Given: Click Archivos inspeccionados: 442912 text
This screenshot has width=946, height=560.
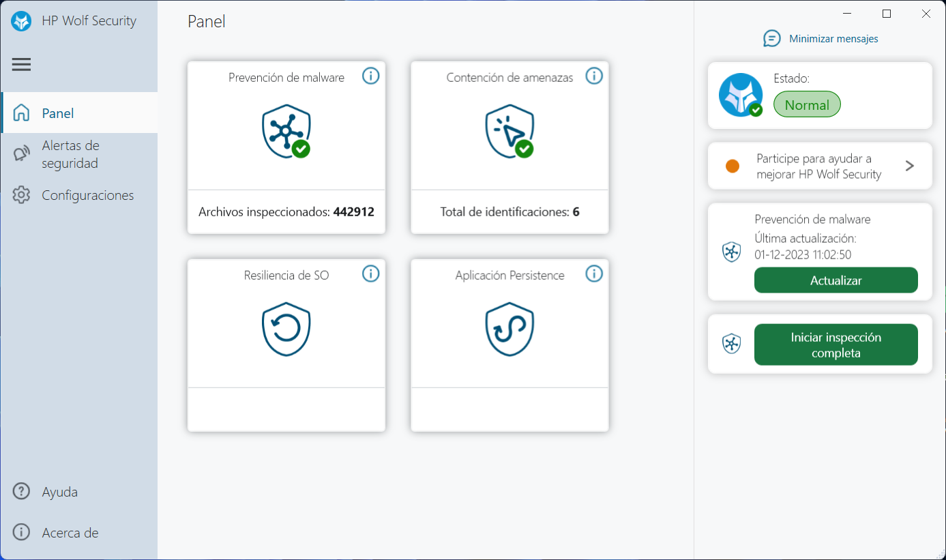Looking at the screenshot, I should 286,212.
